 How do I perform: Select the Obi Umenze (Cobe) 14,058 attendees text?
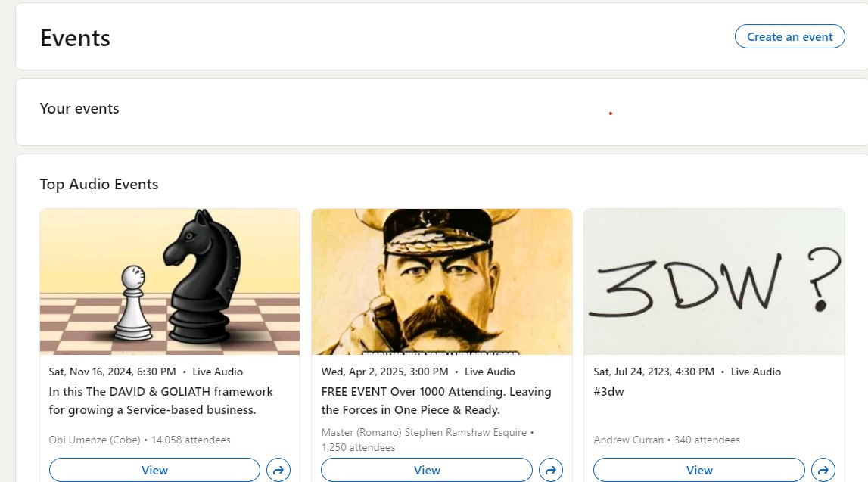click(139, 440)
